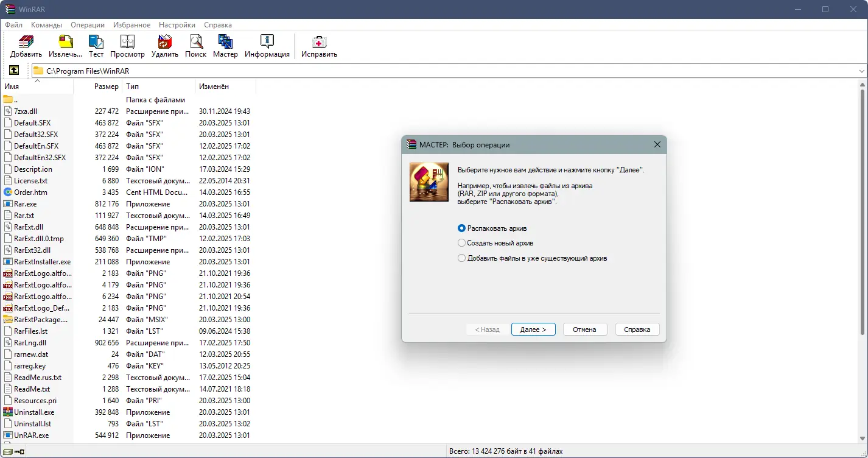The height and width of the screenshot is (458, 868).
Task: Click the RarExt.dll file icon
Action: (8, 227)
